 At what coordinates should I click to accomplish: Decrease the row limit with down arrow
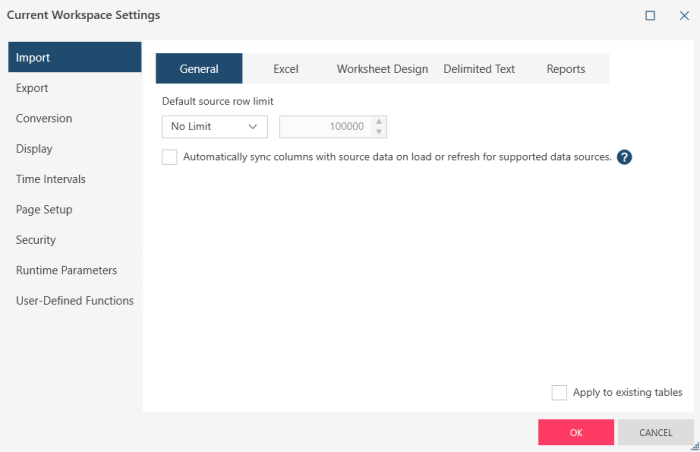[x=378, y=132]
